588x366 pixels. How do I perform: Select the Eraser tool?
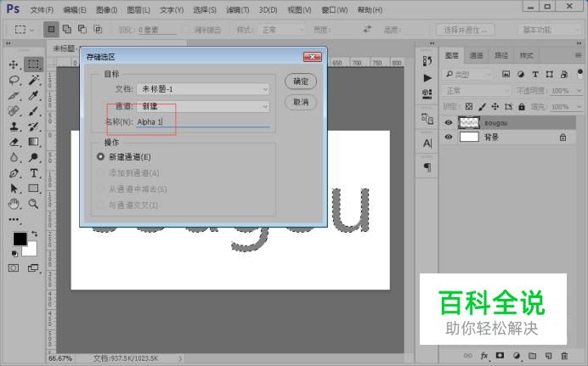point(14,142)
